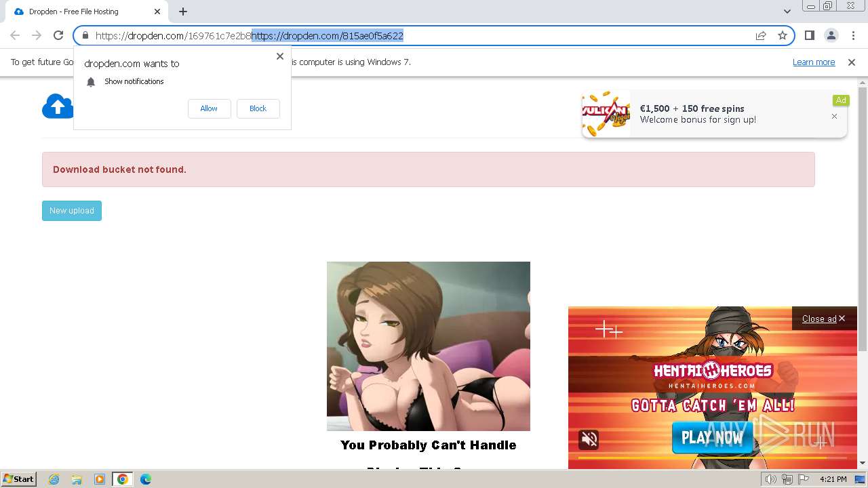The width and height of the screenshot is (868, 488).
Task: Open Microsoft Edge from taskbar
Action: coord(146,479)
